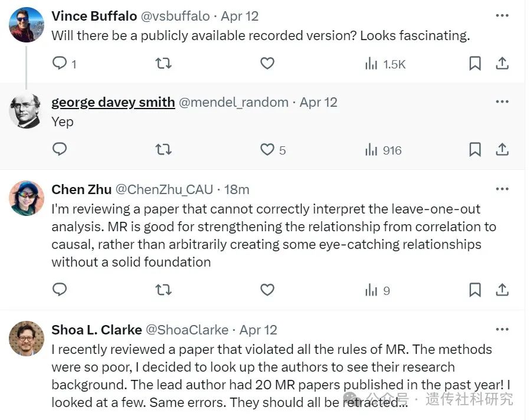
Task: Open more options on Vince Buffalo's tweet
Action: [x=502, y=15]
